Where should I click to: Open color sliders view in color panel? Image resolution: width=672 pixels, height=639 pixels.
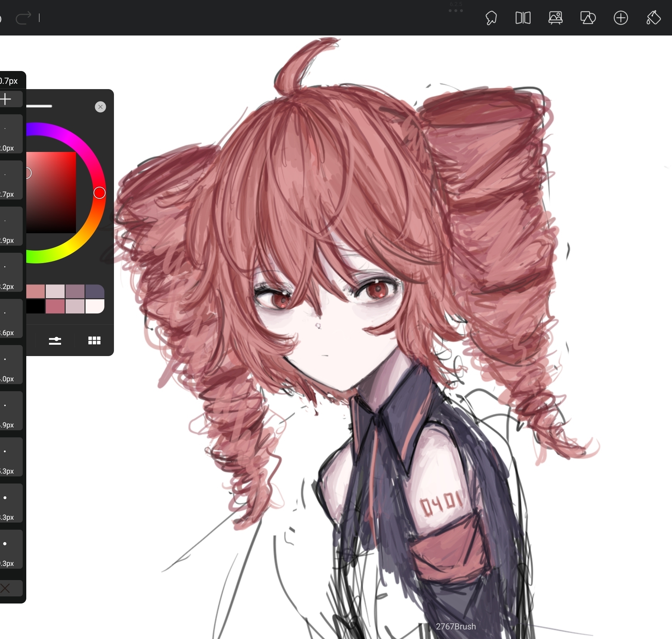(x=55, y=341)
